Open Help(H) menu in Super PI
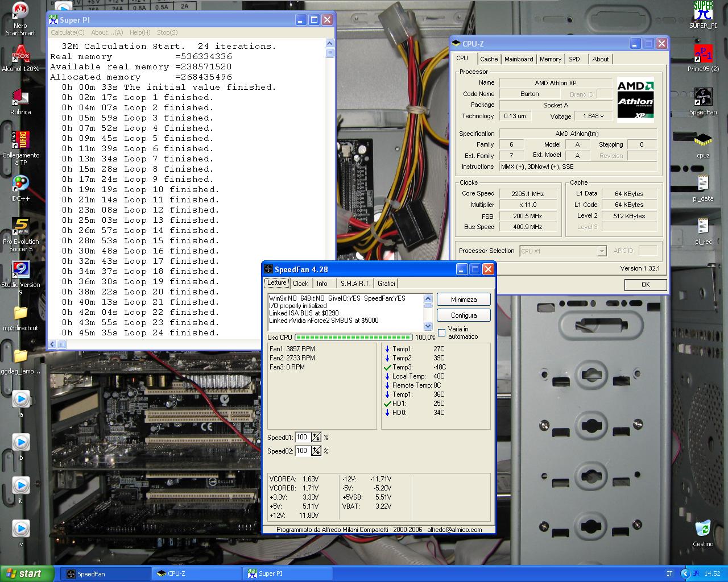Viewport: 728px width, 582px height. (140, 32)
